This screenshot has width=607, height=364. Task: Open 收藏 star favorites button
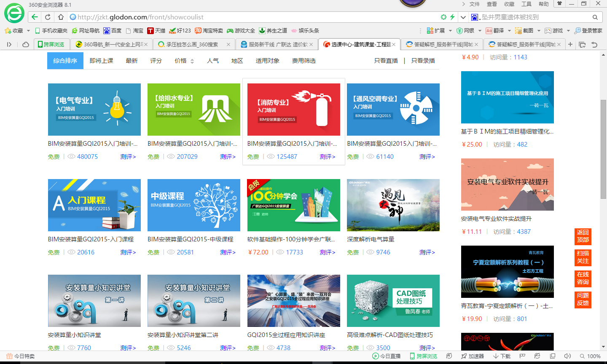pyautogui.click(x=13, y=31)
